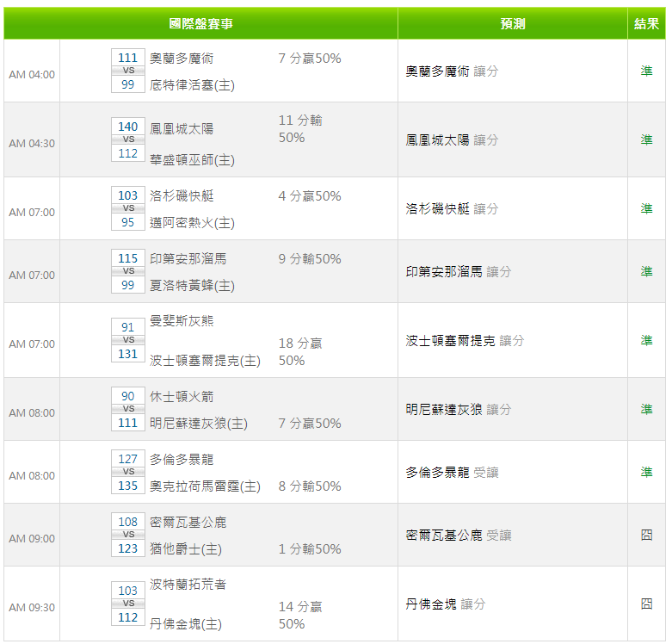
Task: Click team name 印第安那溜馬 in the match column
Action: click(188, 258)
